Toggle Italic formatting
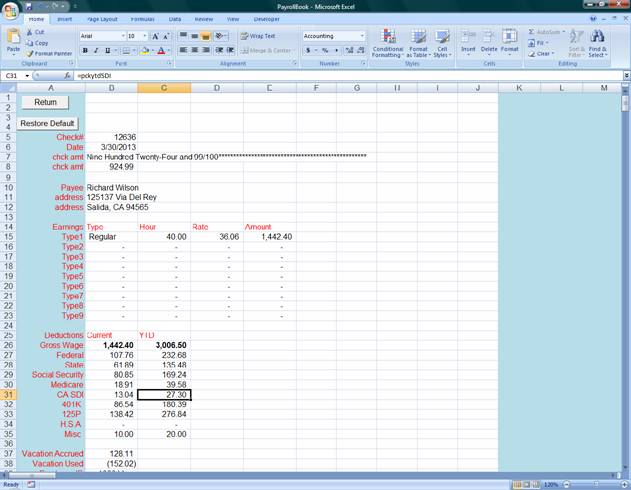This screenshot has height=490, width=631. (97, 50)
